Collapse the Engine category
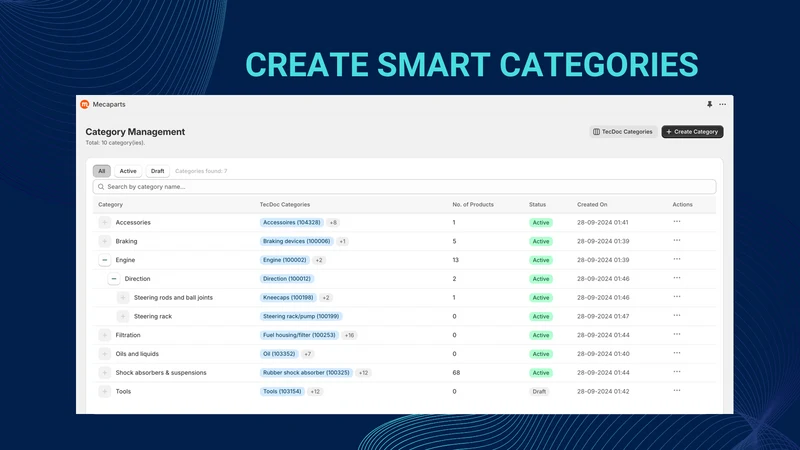This screenshot has height=450, width=800. (105, 260)
